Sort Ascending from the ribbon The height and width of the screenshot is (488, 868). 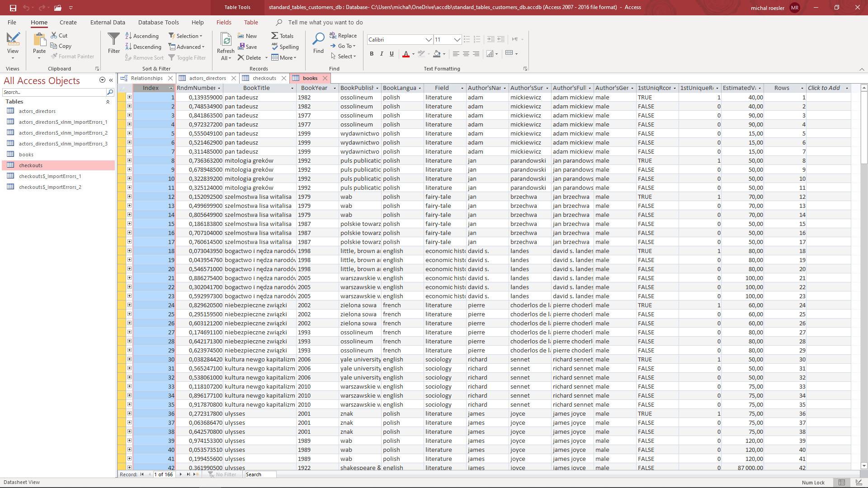tap(142, 36)
